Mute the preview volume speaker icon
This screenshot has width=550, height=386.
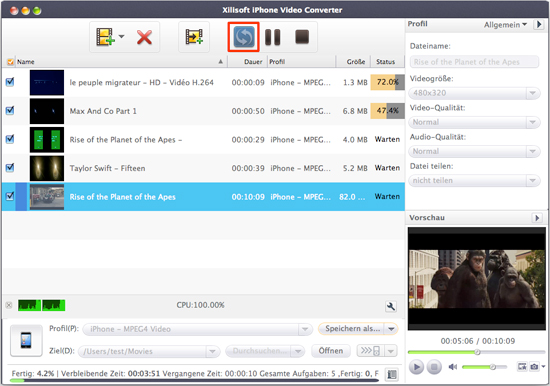453,367
